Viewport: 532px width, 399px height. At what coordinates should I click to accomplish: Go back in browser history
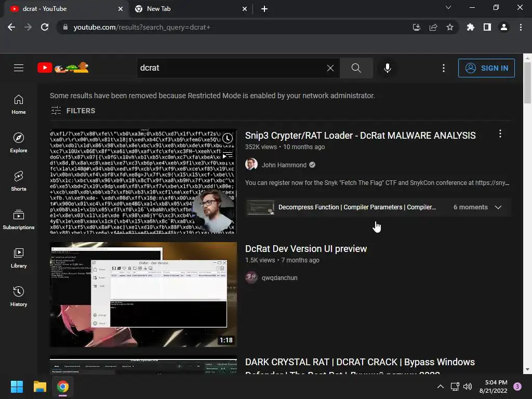click(11, 27)
